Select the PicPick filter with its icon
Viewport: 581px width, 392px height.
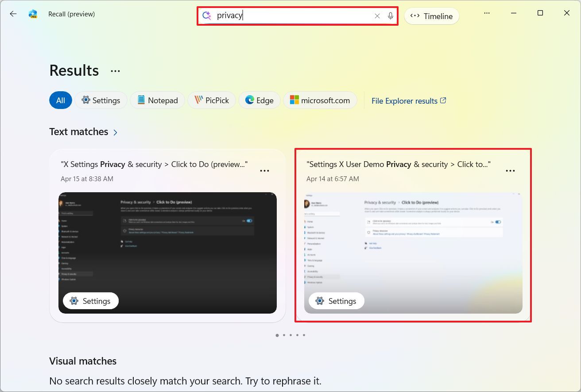[198, 100]
